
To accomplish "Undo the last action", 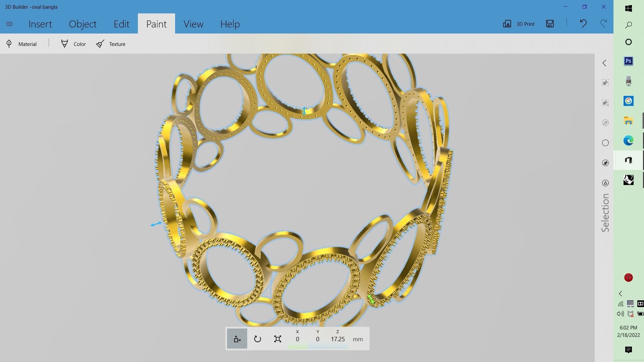I will [x=583, y=23].
